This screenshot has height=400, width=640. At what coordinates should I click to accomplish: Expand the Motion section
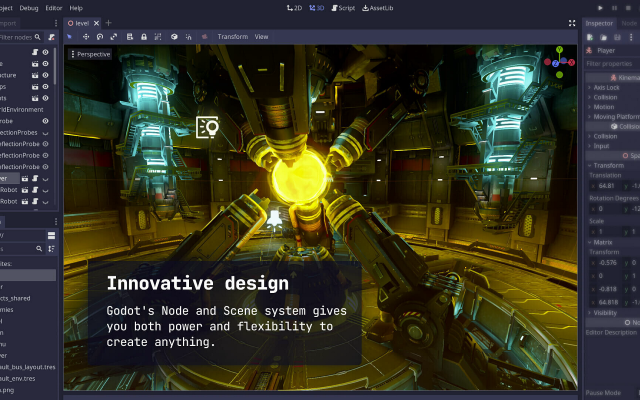click(601, 107)
